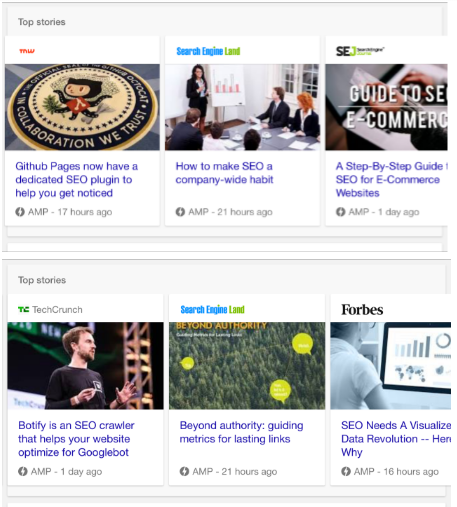Click the Github Octocat seal thumbnail
The height and width of the screenshot is (507, 457).
(x=82, y=107)
